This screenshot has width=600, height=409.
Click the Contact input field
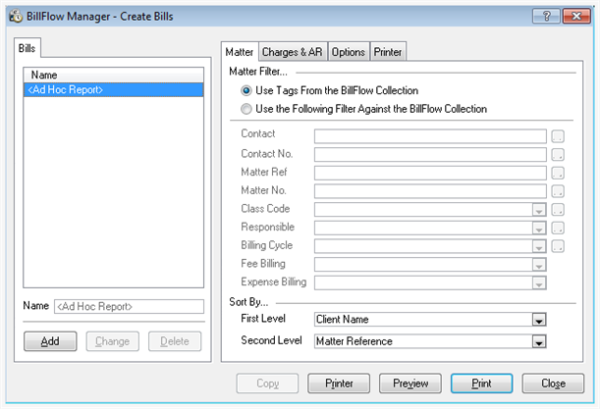click(430, 136)
